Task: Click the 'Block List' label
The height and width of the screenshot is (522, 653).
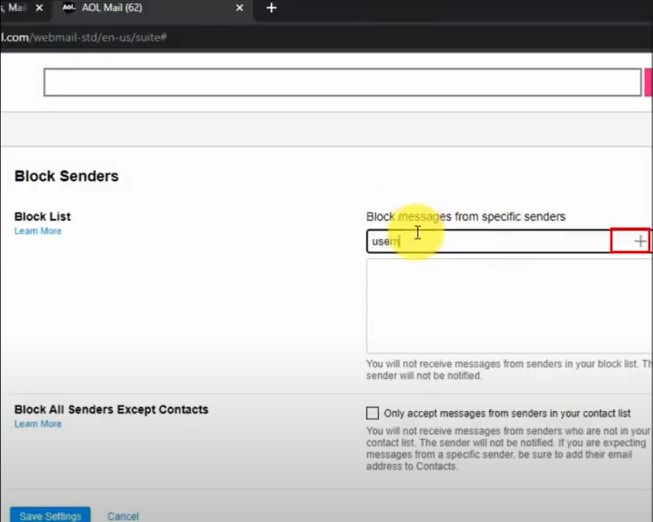Action: click(x=42, y=217)
